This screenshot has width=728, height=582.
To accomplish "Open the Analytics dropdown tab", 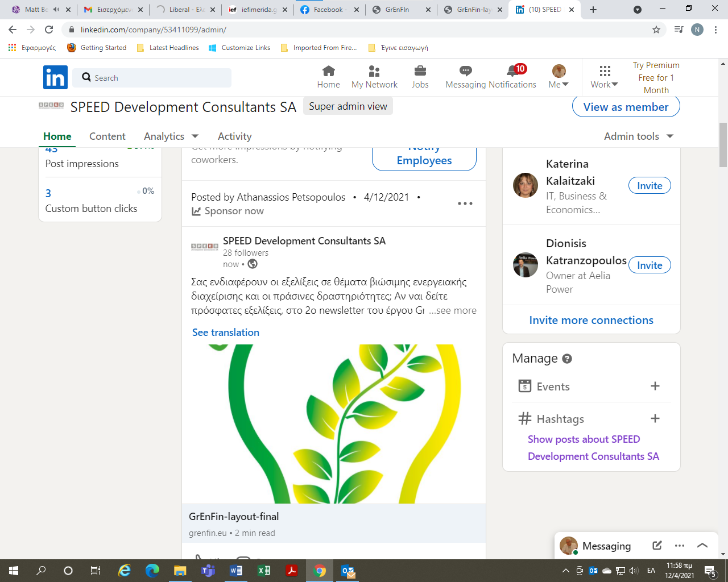I will click(x=171, y=136).
